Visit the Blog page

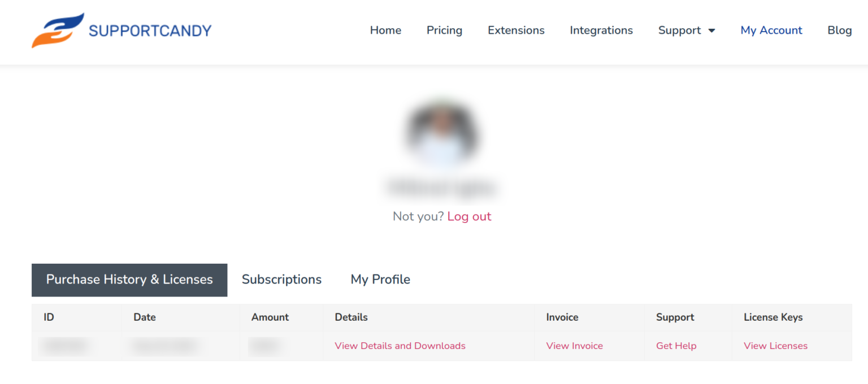(x=839, y=30)
